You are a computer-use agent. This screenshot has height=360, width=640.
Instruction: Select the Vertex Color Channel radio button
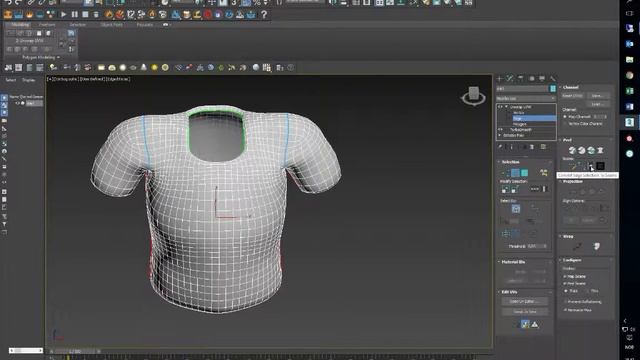pyautogui.click(x=565, y=123)
